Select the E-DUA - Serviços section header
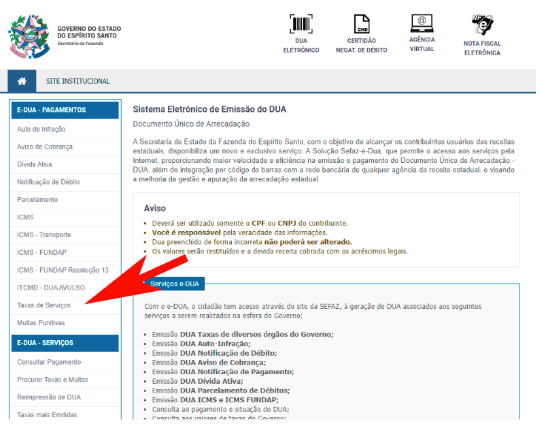540x438 pixels. (x=65, y=343)
